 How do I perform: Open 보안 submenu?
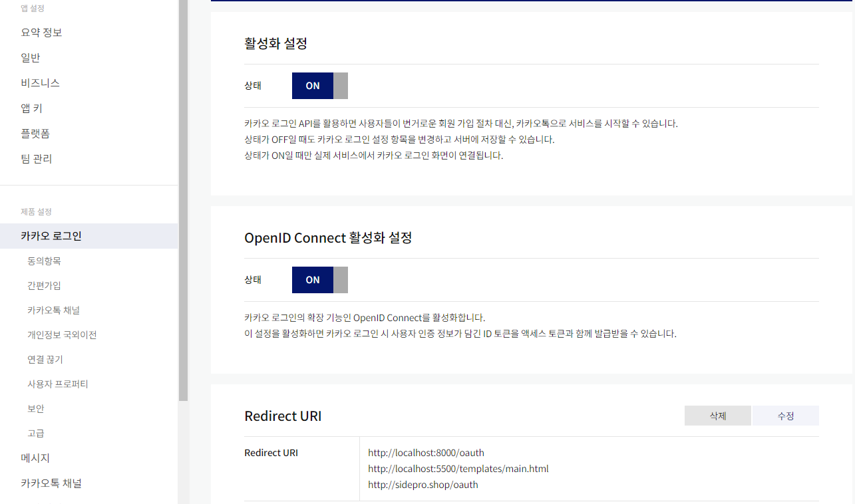[x=36, y=408]
